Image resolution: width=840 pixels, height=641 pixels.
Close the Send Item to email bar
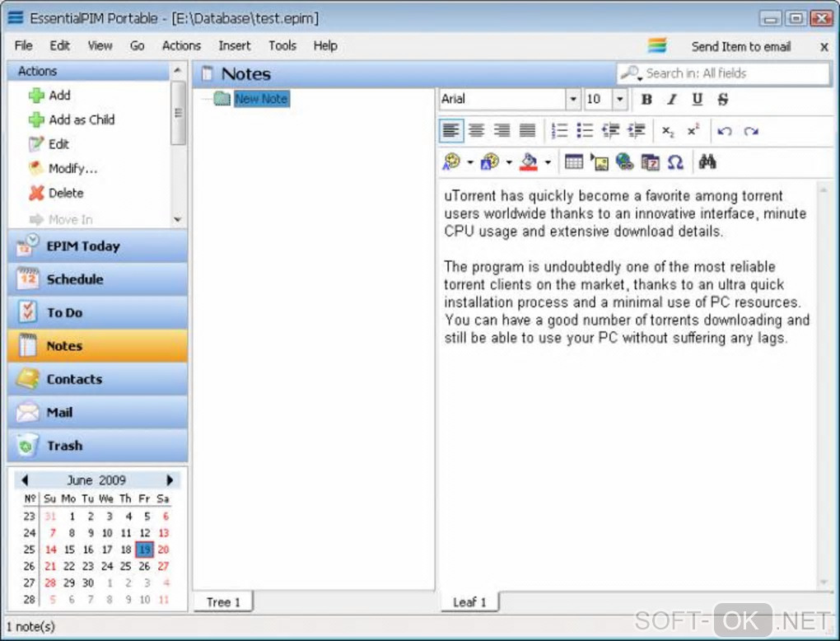(824, 47)
